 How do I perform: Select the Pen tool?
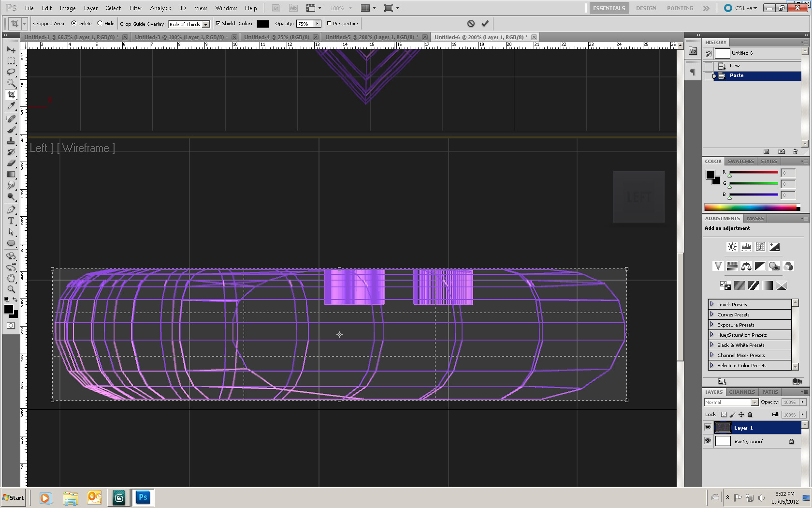click(x=11, y=209)
